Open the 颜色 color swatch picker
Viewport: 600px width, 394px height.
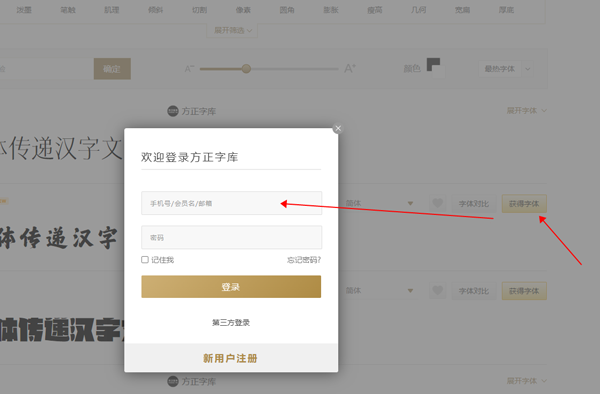coord(436,68)
